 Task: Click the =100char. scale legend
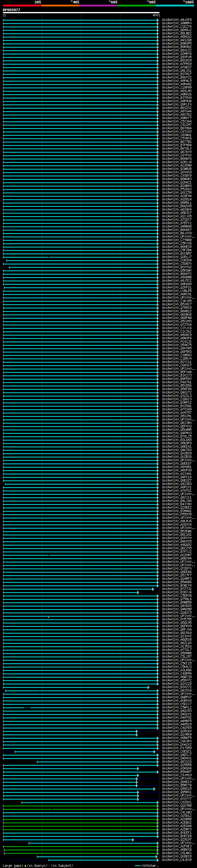(146, 865)
